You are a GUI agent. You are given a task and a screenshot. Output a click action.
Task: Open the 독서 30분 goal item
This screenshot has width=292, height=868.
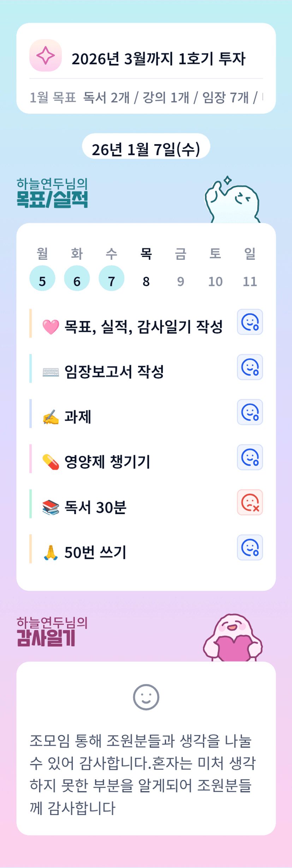[x=95, y=507]
